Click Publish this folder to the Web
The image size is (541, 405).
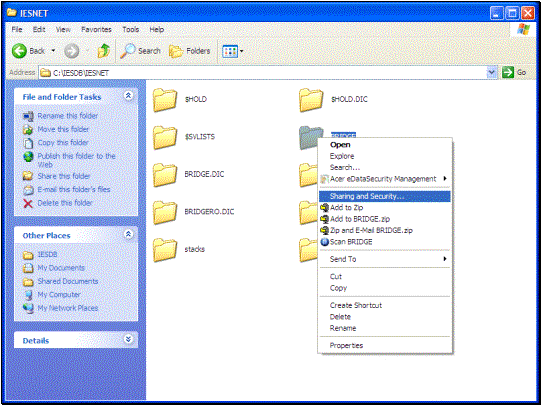click(76, 160)
